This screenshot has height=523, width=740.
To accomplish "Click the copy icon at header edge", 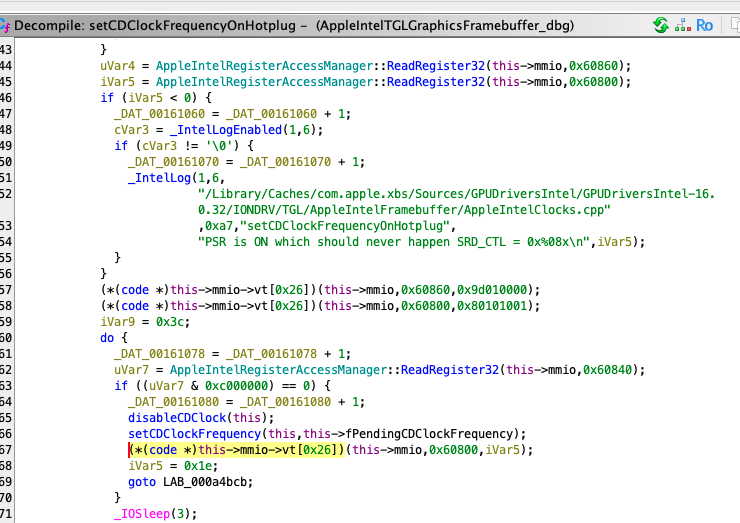I will coord(735,25).
